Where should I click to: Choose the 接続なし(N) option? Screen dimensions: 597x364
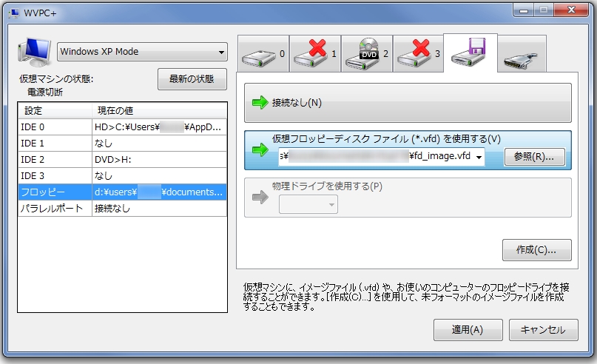click(408, 102)
